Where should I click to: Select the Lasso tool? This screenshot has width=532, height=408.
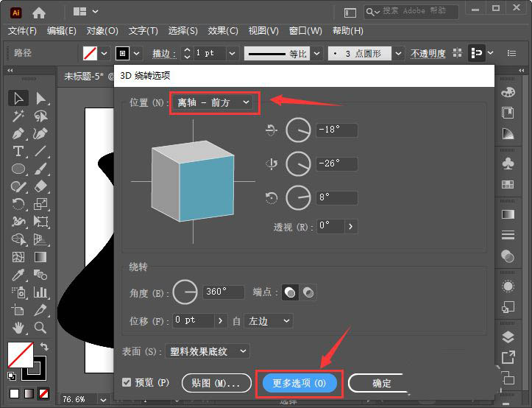(40, 116)
